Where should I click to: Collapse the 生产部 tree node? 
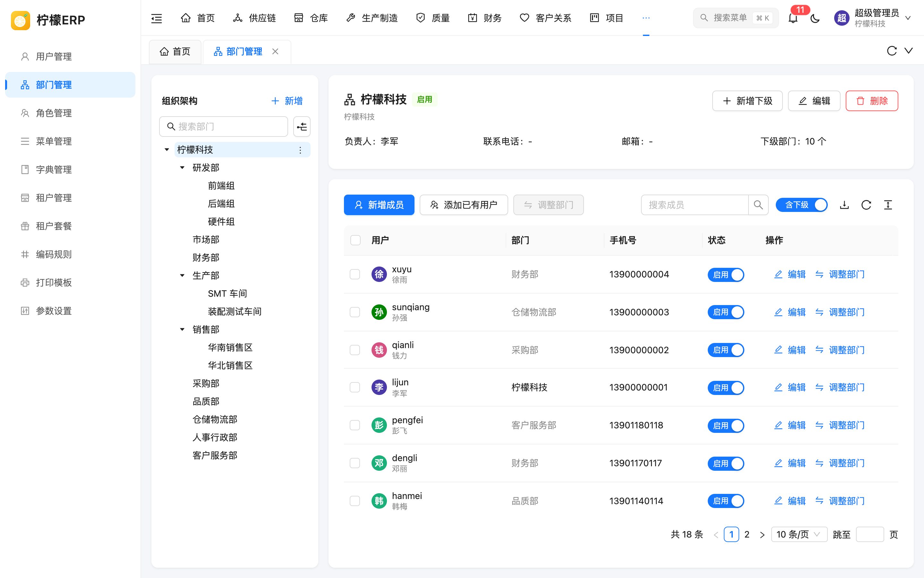point(182,276)
